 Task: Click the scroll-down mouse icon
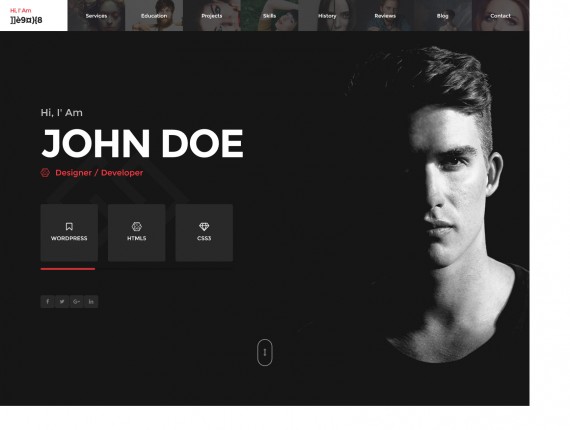[265, 352]
